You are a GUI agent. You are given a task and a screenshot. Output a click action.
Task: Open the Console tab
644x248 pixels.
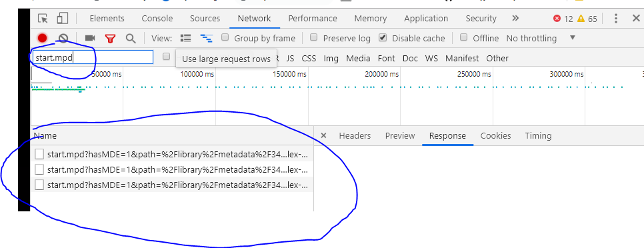tap(157, 19)
